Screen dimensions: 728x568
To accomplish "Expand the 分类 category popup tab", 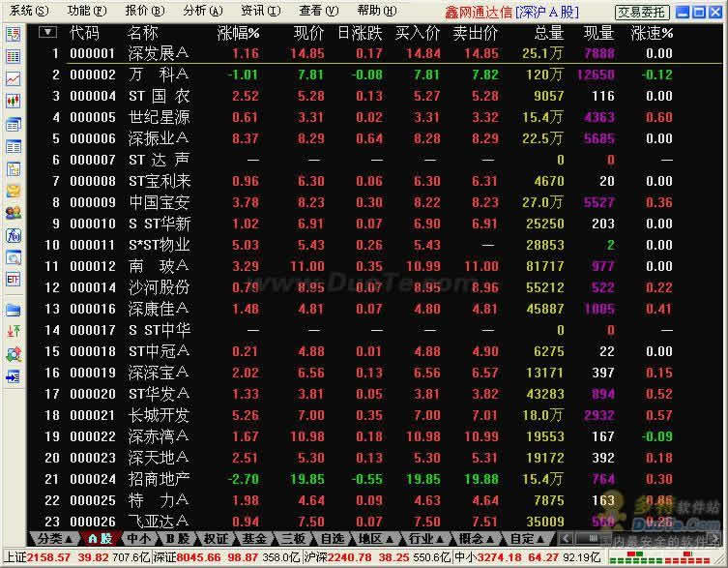I will pos(54,538).
